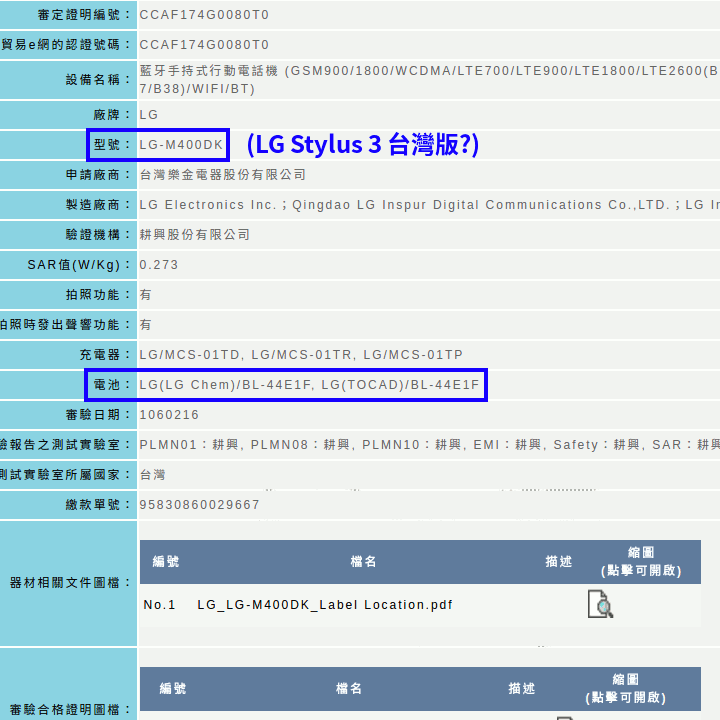Click applicant 台灣樂金電器股份有限公司
The width and height of the screenshot is (720, 720).
click(223, 174)
